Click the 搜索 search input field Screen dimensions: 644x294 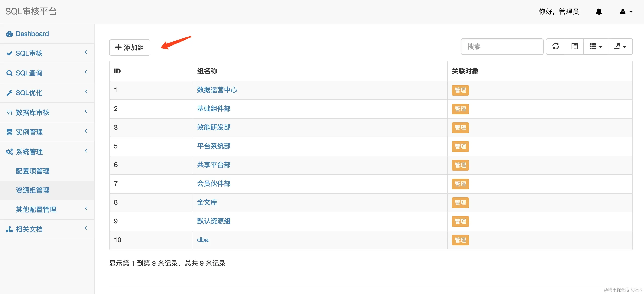click(x=502, y=46)
